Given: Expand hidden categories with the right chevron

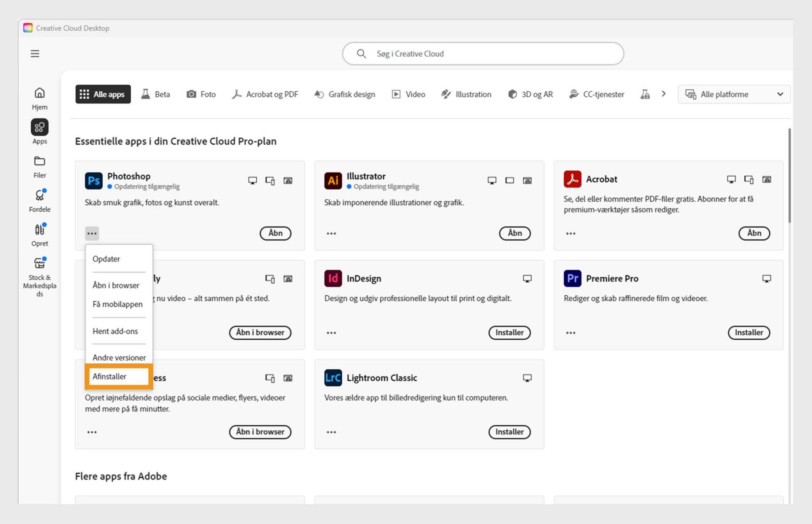Looking at the screenshot, I should [664, 94].
